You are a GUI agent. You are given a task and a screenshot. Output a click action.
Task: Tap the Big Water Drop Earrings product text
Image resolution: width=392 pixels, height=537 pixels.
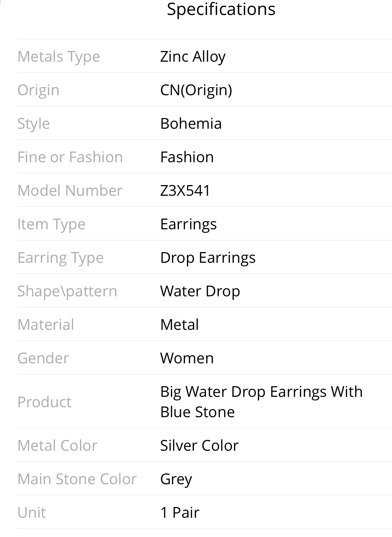[261, 402]
